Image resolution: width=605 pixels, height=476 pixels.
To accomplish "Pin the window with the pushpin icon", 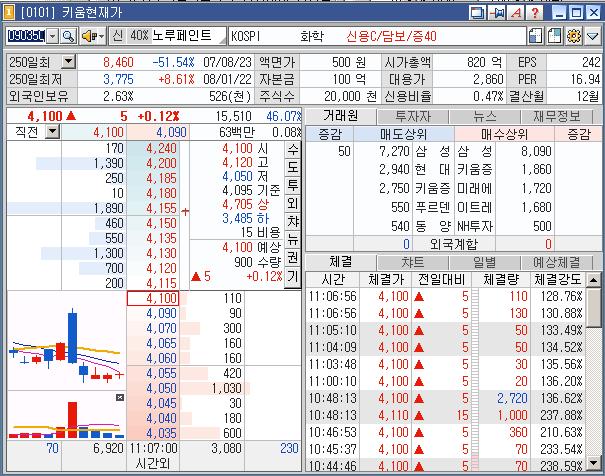I will 497,13.
